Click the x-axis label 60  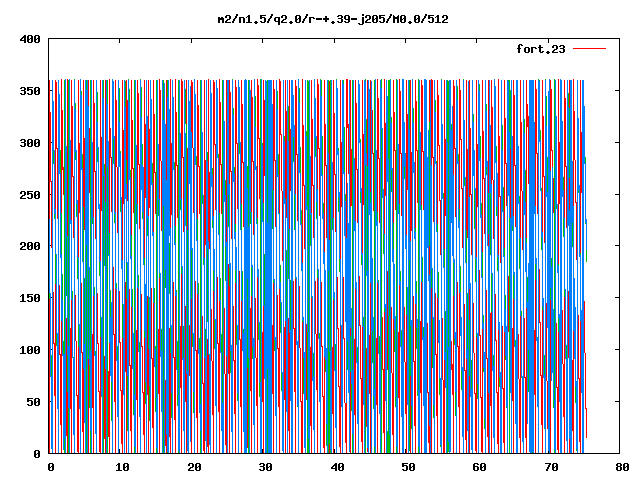pos(479,467)
